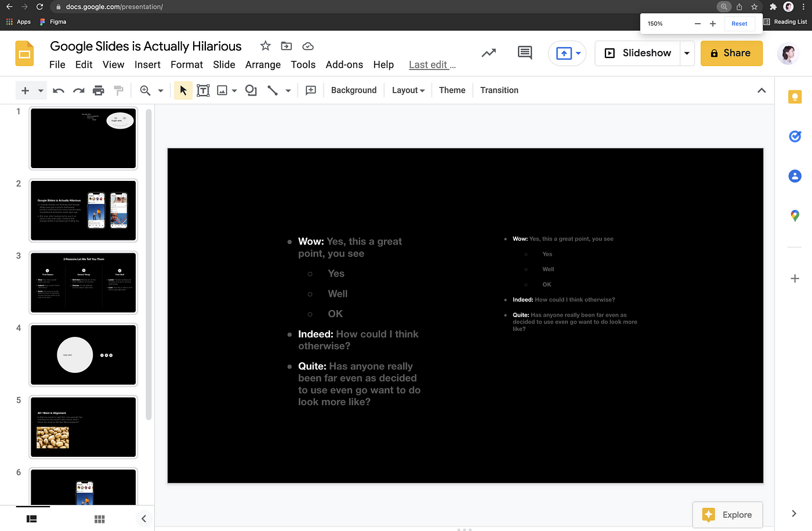Open the View menu
Image resolution: width=812 pixels, height=531 pixels.
click(x=114, y=65)
